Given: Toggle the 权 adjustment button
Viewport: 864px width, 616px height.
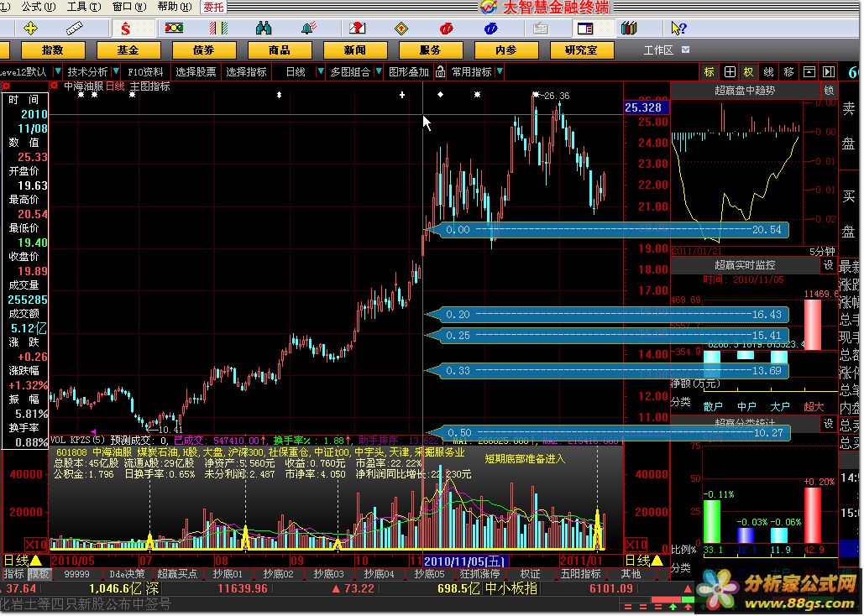Looking at the screenshot, I should [x=748, y=71].
